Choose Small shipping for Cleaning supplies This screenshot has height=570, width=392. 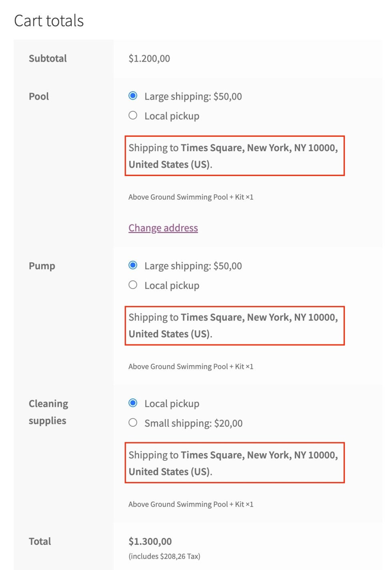[133, 423]
